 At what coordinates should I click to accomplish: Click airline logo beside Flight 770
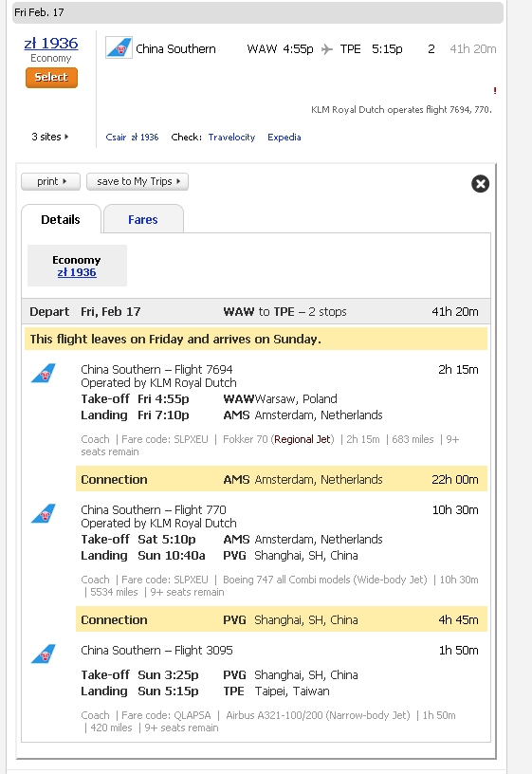pyautogui.click(x=44, y=513)
